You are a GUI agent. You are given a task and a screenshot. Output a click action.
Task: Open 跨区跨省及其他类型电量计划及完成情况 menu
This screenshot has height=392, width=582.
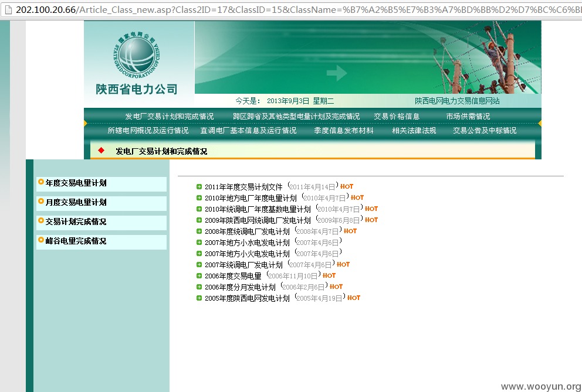point(296,117)
